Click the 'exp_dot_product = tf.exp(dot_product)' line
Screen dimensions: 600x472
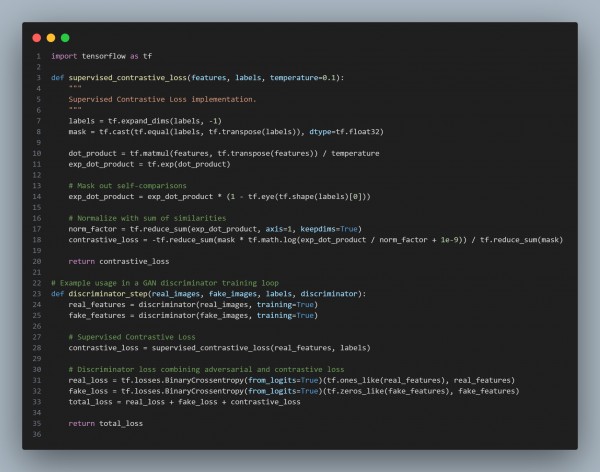tap(149, 164)
